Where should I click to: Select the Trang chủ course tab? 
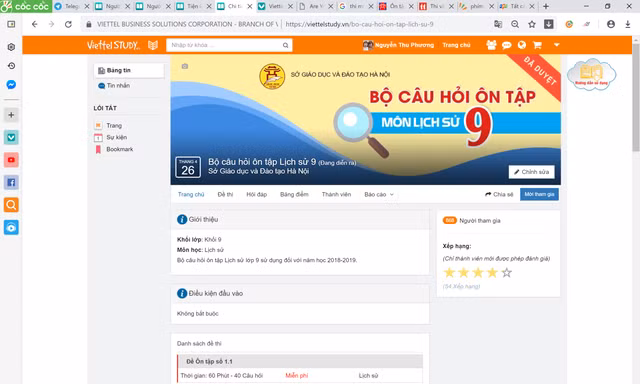(x=191, y=194)
